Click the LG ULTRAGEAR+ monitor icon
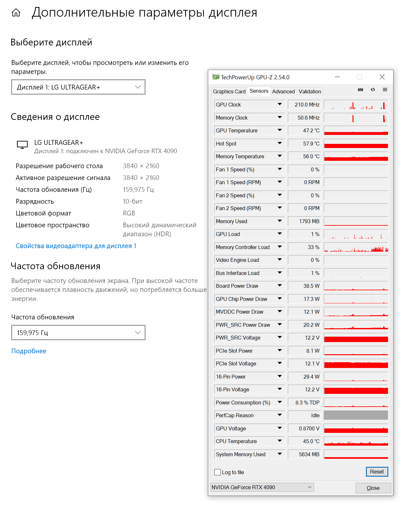The width and height of the screenshot is (420, 524). (22, 145)
